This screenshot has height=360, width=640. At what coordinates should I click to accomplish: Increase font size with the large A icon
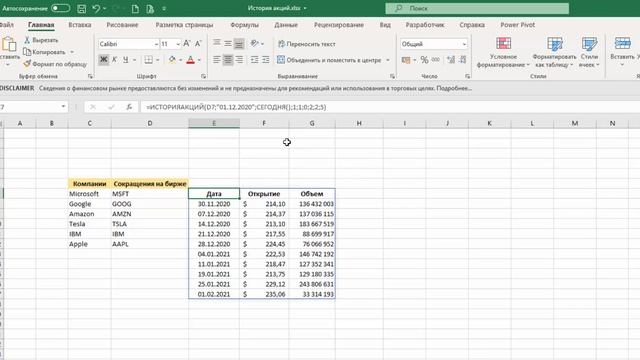pyautogui.click(x=187, y=44)
